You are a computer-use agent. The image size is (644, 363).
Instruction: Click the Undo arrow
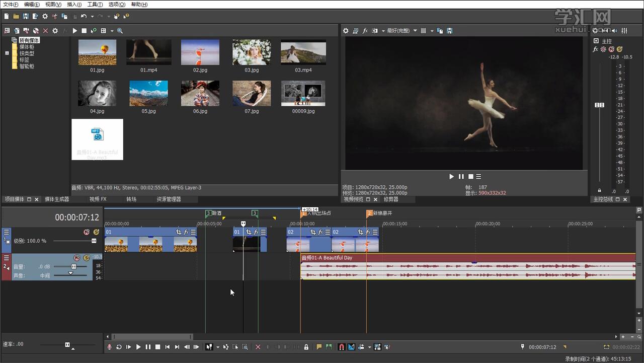pos(84,17)
